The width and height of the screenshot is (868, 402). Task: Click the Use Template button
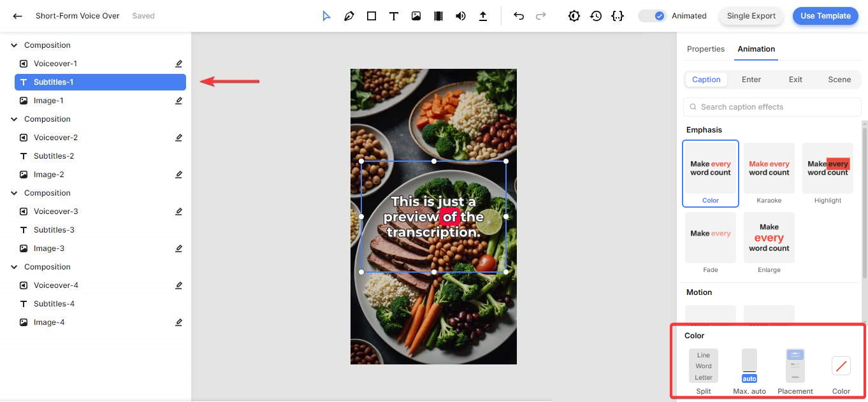coord(825,16)
